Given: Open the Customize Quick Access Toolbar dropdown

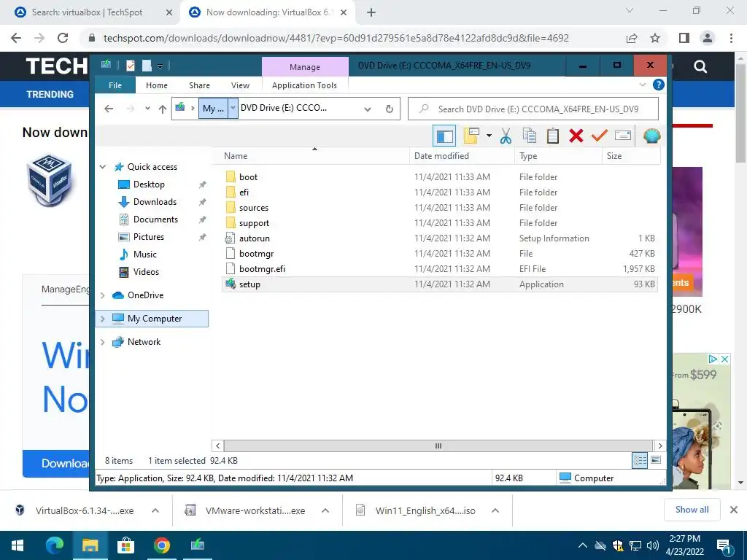Looking at the screenshot, I should pos(160,66).
